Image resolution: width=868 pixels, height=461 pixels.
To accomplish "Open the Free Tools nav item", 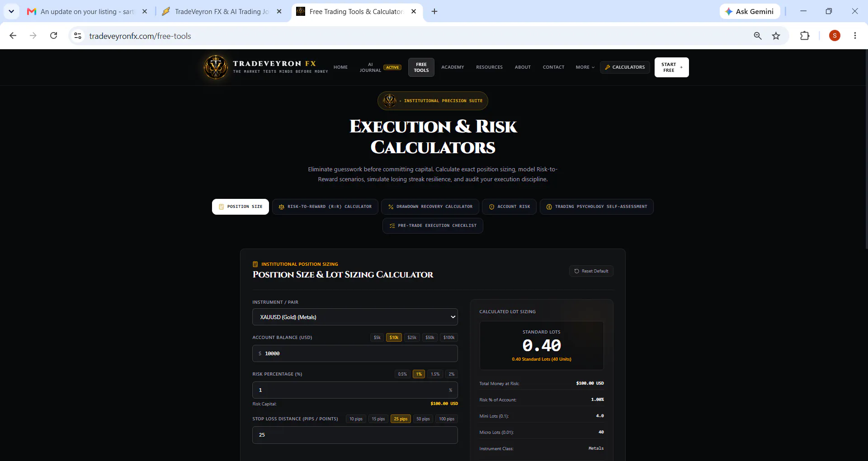I will tap(421, 67).
